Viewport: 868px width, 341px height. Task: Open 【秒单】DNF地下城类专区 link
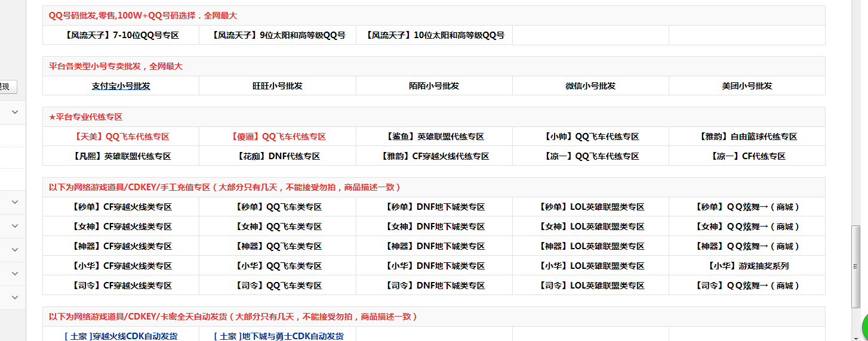434,207
